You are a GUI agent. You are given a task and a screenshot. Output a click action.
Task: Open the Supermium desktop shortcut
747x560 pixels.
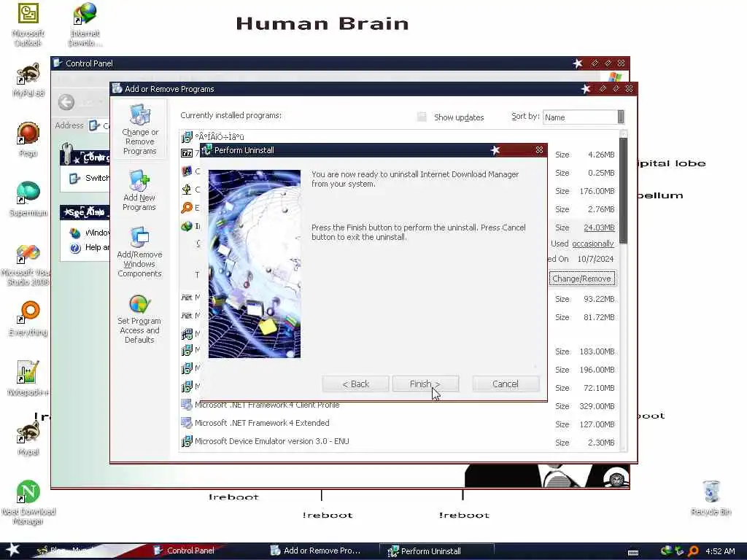28,199
